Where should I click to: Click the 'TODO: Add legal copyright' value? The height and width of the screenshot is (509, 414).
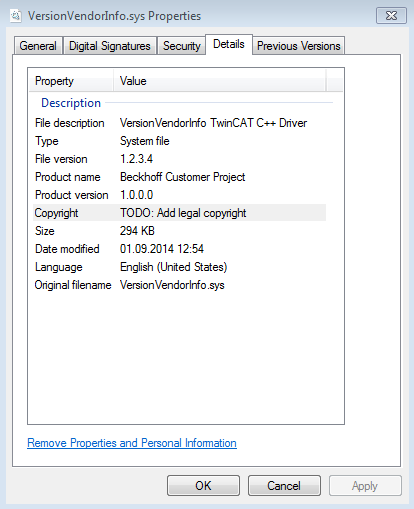(183, 213)
